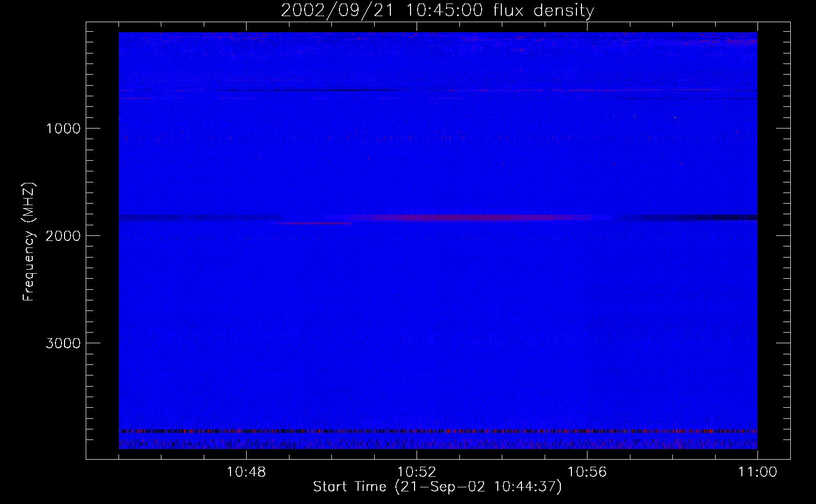
Task: Click the 10:52 time axis label
Action: [417, 472]
